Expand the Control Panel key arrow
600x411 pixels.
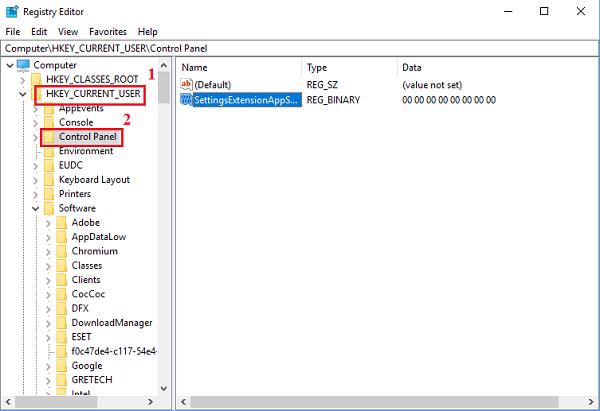click(36, 137)
